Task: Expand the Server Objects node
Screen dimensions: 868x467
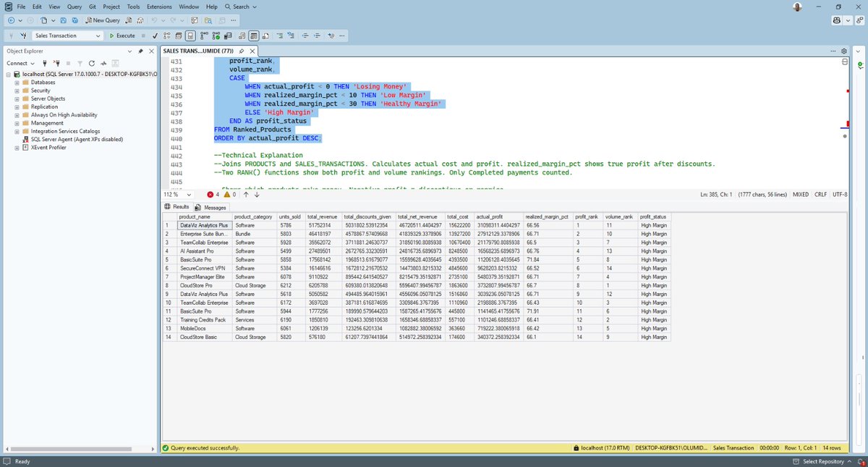Action: (x=17, y=98)
